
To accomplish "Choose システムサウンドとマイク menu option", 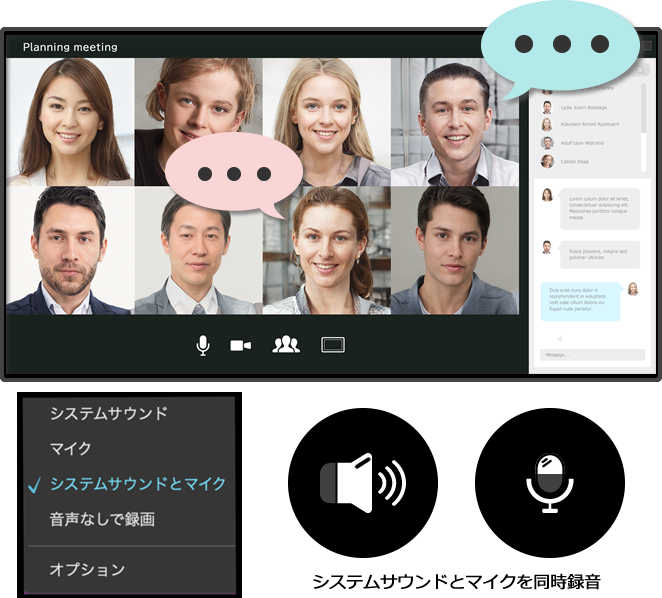I will click(138, 484).
